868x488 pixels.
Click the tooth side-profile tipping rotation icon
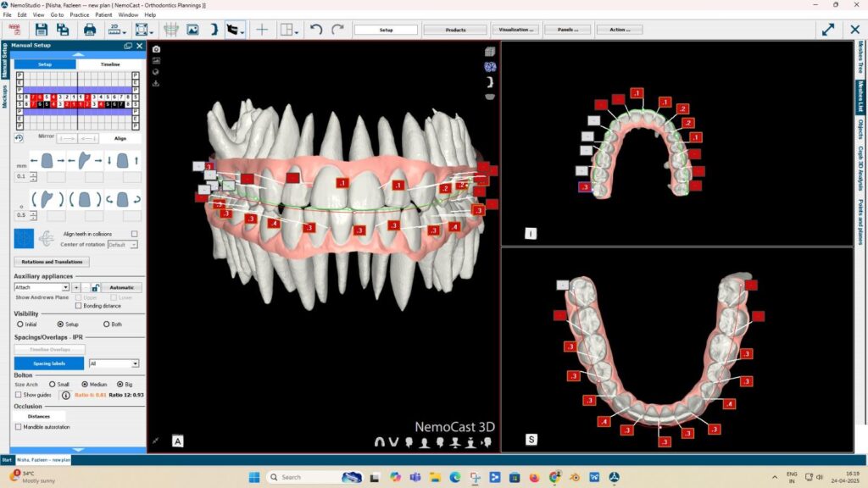pos(47,198)
